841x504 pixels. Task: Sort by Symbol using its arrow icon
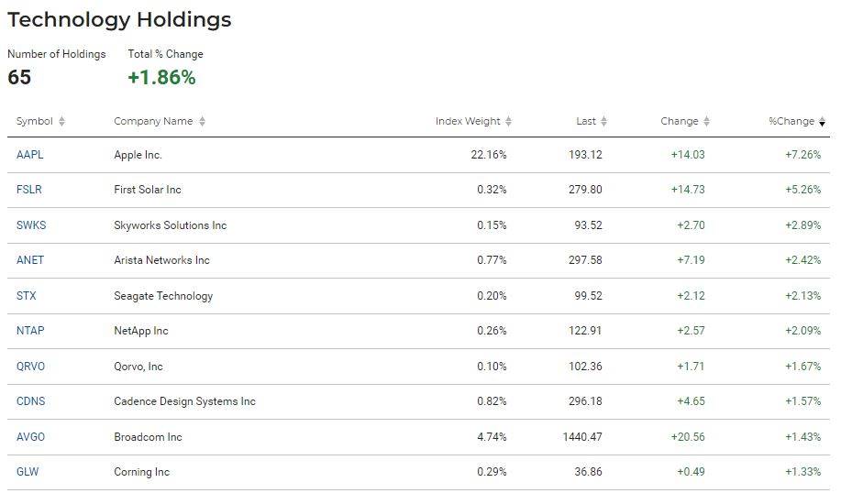point(61,121)
